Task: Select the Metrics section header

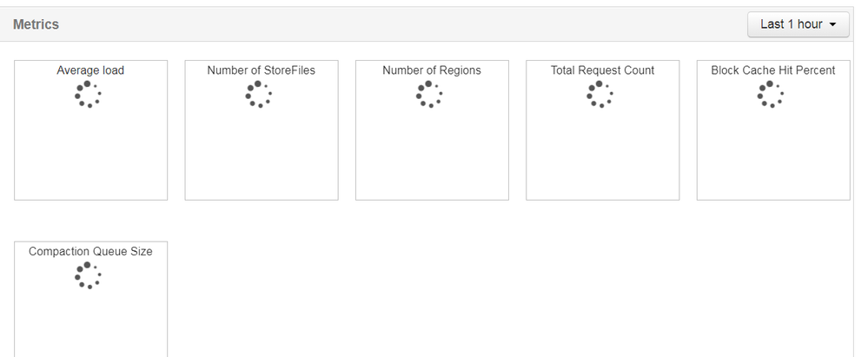Action: pos(36,24)
